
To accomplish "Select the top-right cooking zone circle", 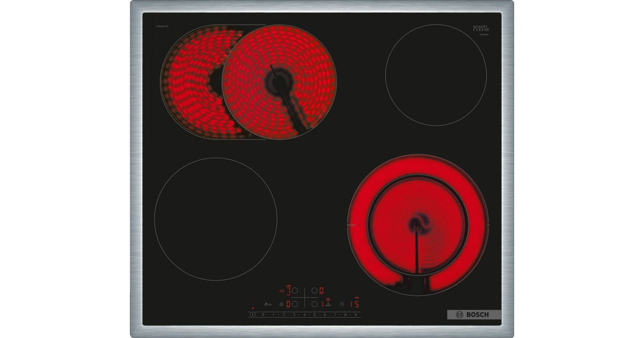I will (314, 290).
